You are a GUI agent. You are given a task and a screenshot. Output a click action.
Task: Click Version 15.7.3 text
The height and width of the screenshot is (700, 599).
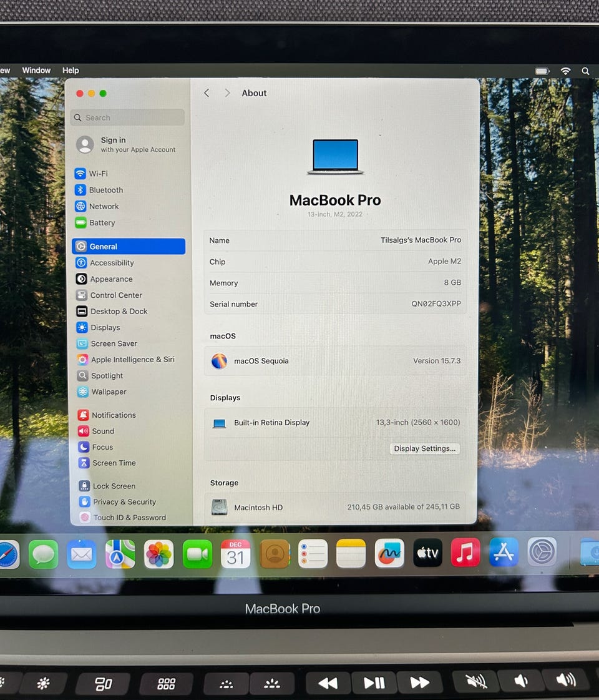click(437, 361)
